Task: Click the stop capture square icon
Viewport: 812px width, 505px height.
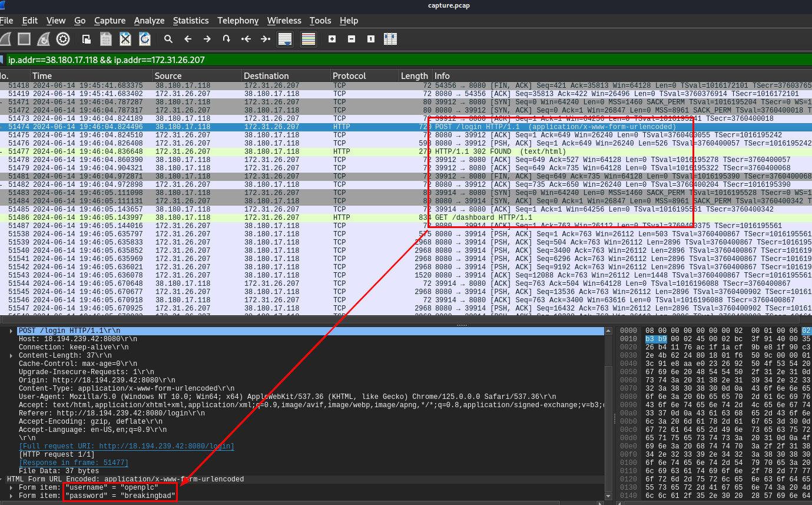Action: 24,39
